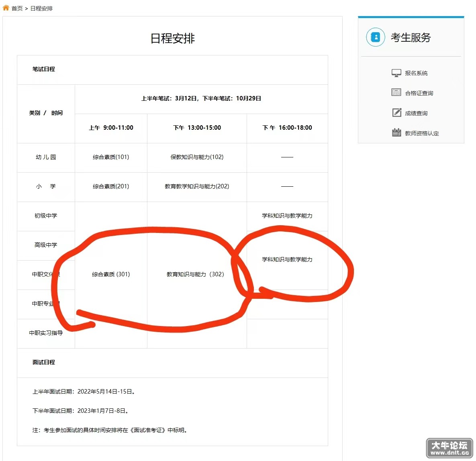476x461 pixels.
Task: Click the 上半年面试日期 2022年5月14日-15日 line
Action: point(84,392)
